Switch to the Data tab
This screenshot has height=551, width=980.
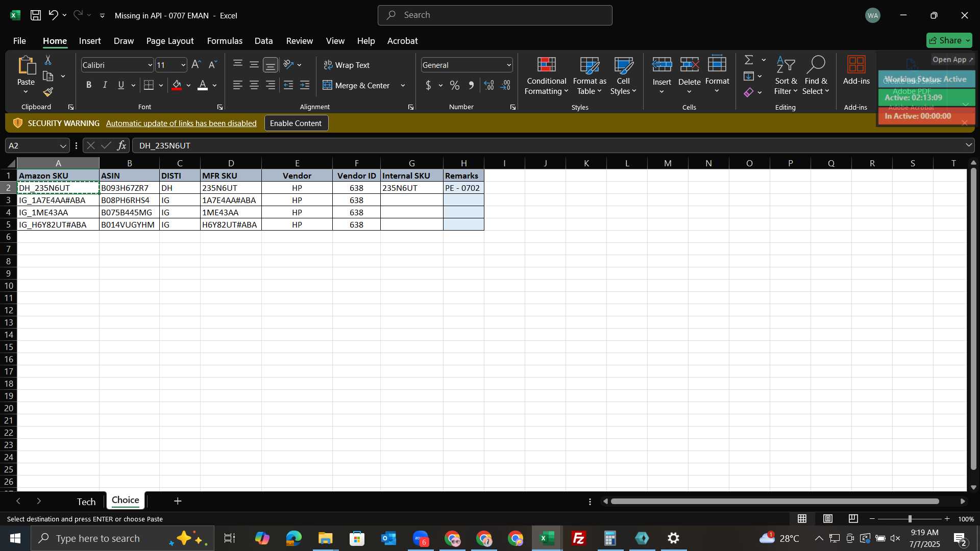(x=263, y=41)
